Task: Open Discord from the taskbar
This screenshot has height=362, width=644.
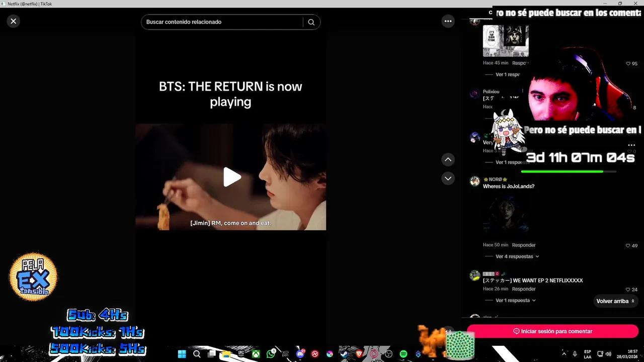Action: point(300,354)
